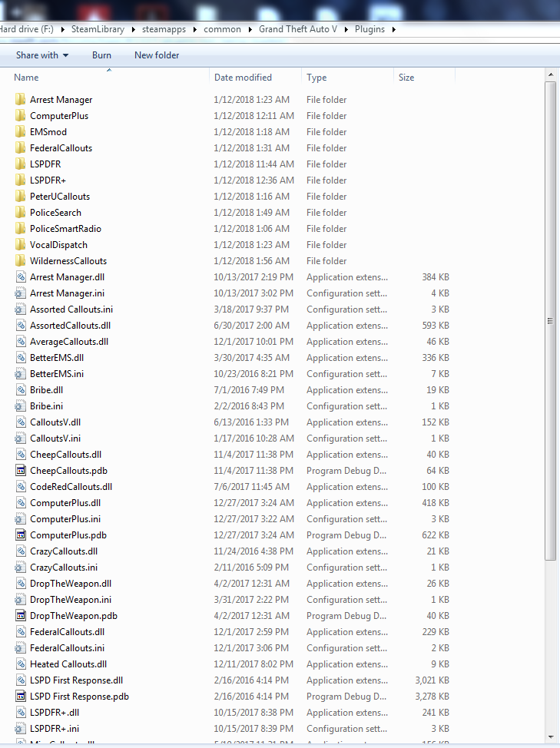Click the scrollbar up arrow
Screen dimensions: 560x748
click(x=551, y=75)
